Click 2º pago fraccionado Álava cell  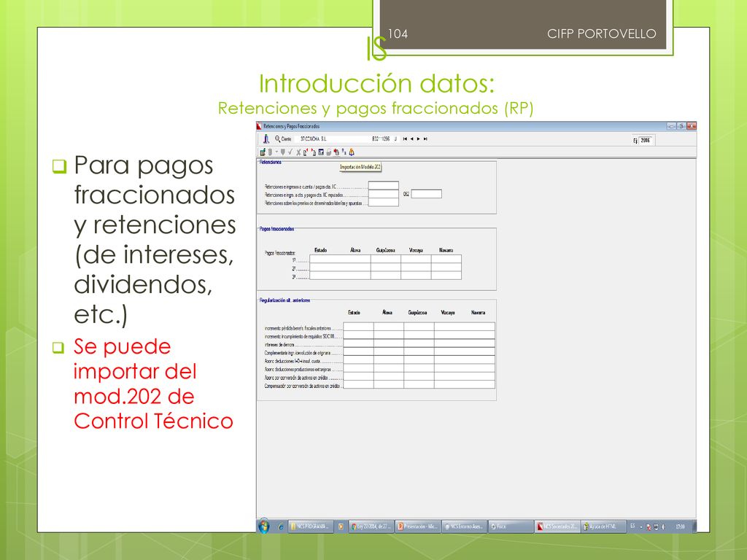coord(355,267)
